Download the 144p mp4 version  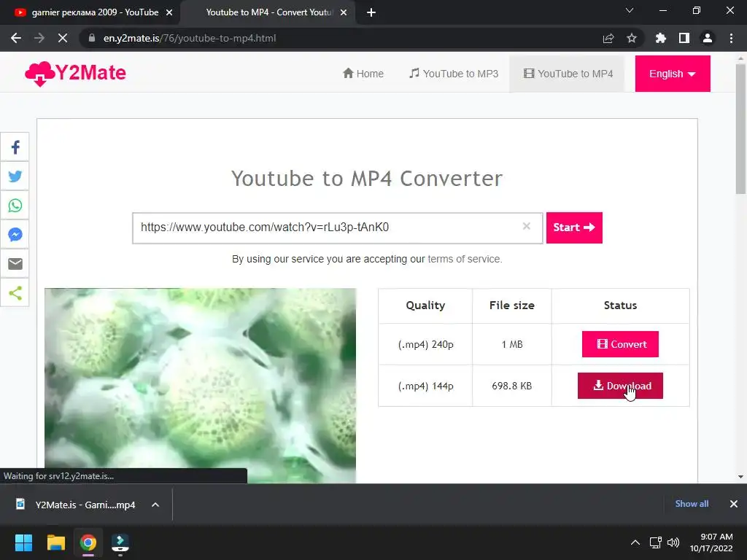[620, 386]
